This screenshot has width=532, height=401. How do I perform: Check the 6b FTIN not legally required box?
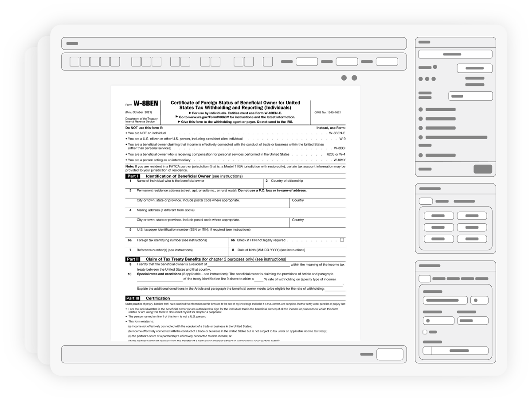342,240
